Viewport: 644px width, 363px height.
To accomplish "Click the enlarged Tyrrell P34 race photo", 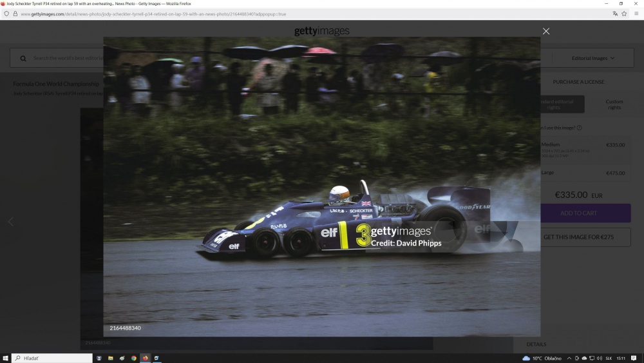I will click(321, 186).
